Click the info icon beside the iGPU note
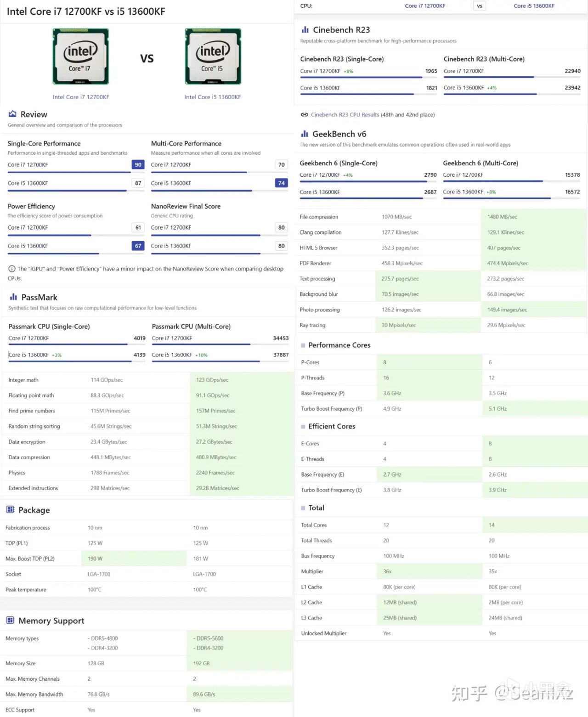This screenshot has width=588, height=717. click(11, 269)
